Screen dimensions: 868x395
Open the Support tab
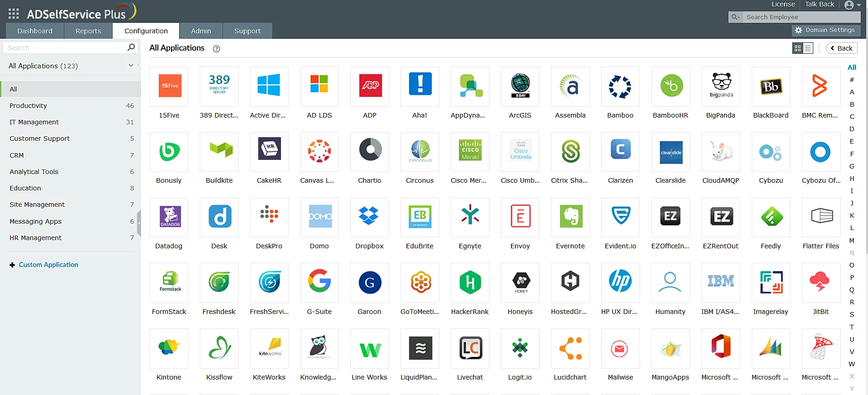click(248, 31)
